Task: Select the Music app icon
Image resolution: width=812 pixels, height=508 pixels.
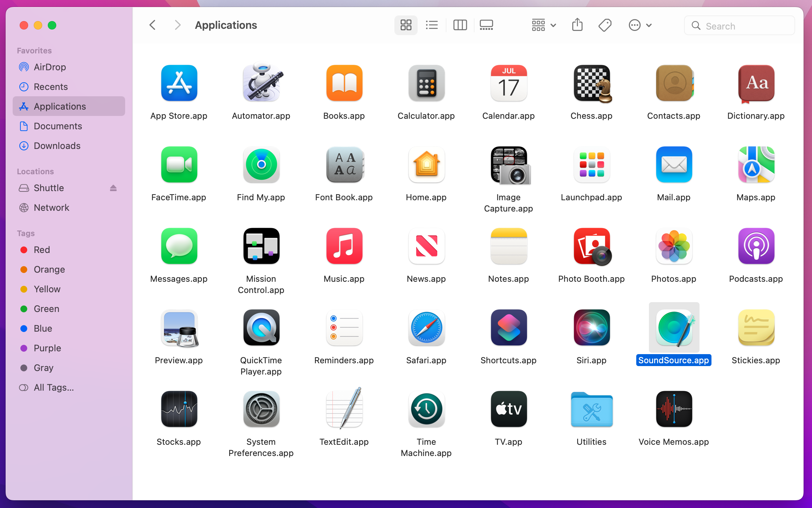Action: (344, 246)
